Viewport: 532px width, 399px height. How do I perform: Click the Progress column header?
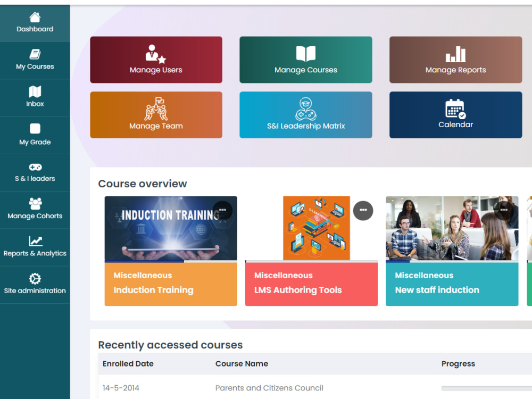click(458, 364)
